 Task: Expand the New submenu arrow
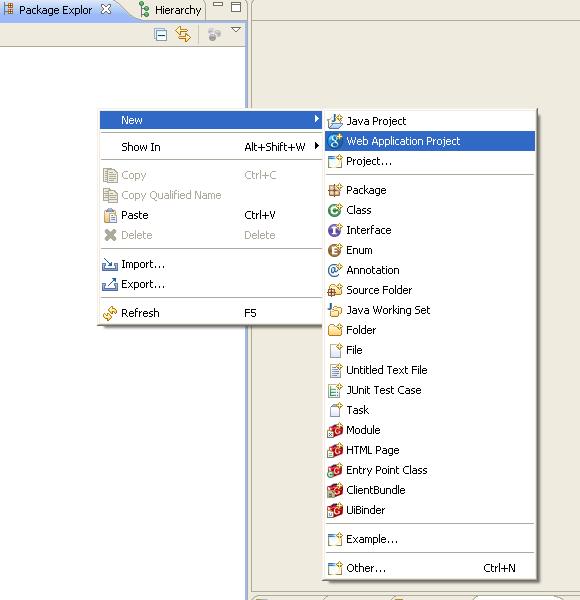[x=316, y=119]
